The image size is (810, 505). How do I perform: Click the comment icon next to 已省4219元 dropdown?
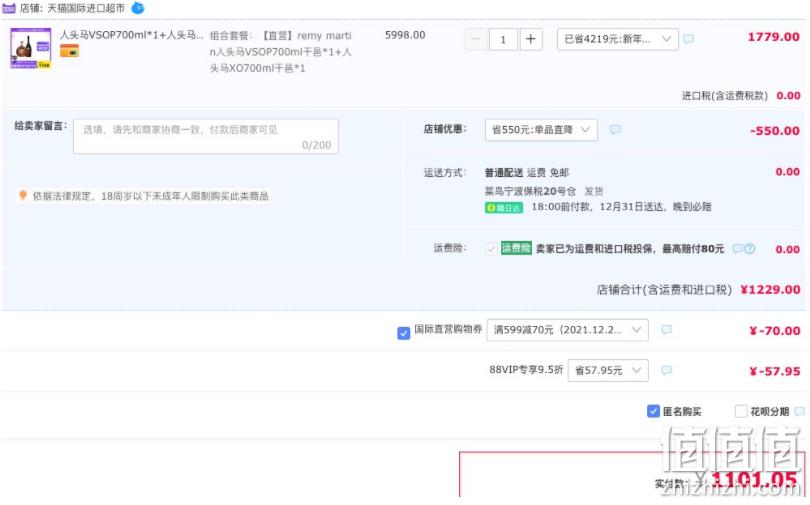pyautogui.click(x=688, y=39)
